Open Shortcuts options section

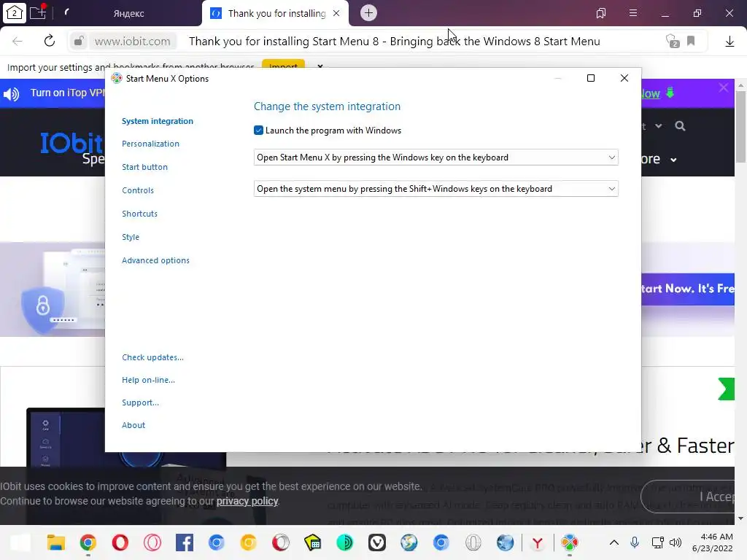(x=139, y=214)
